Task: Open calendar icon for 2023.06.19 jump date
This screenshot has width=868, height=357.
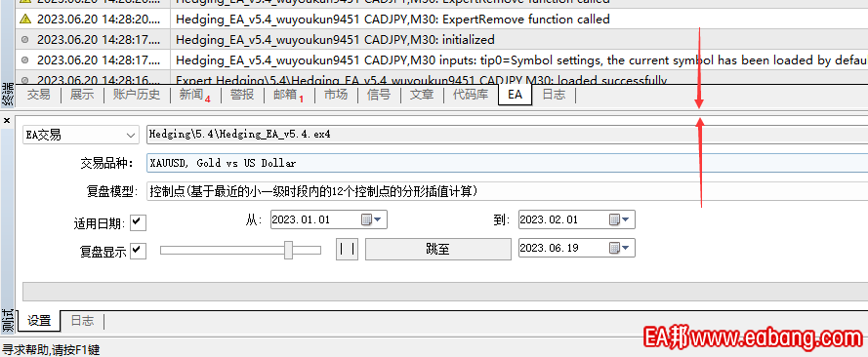Action: (614, 248)
